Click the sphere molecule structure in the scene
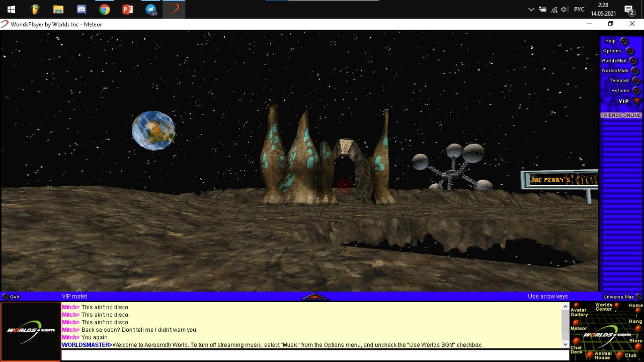Image resolution: width=644 pixels, height=362 pixels. click(452, 168)
